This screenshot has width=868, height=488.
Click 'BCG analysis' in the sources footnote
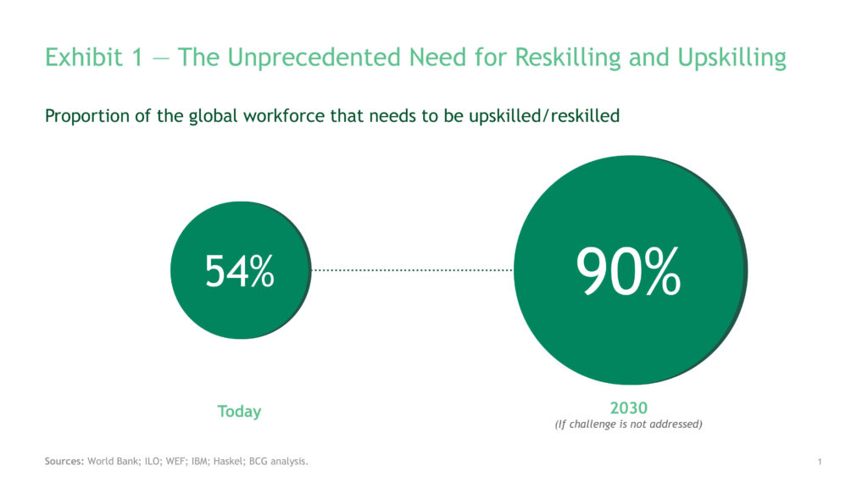(276, 462)
